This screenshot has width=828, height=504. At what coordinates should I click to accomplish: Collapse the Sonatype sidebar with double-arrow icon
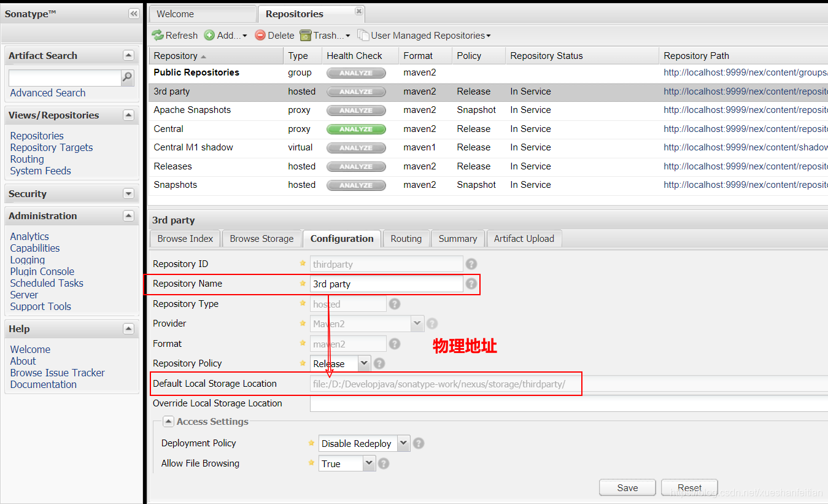[x=133, y=14]
